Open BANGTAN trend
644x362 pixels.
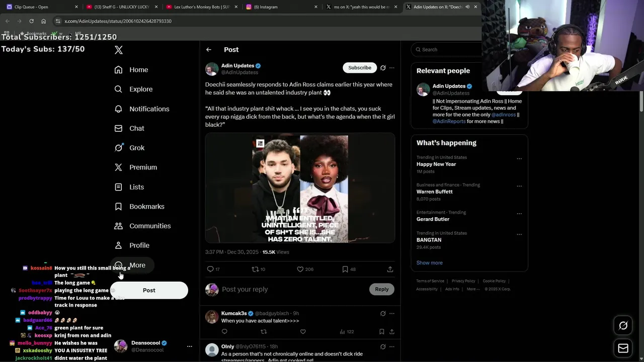(429, 240)
